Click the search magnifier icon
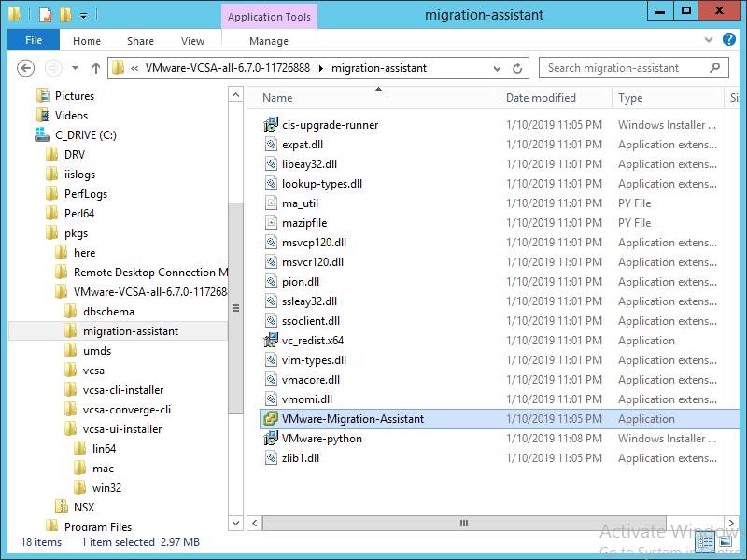This screenshot has height=560, width=747. (x=714, y=68)
